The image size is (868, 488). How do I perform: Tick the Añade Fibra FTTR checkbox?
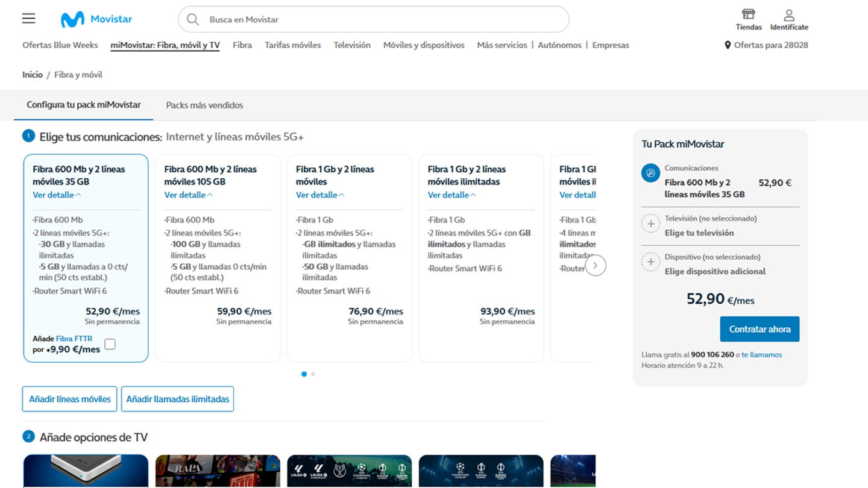click(110, 344)
